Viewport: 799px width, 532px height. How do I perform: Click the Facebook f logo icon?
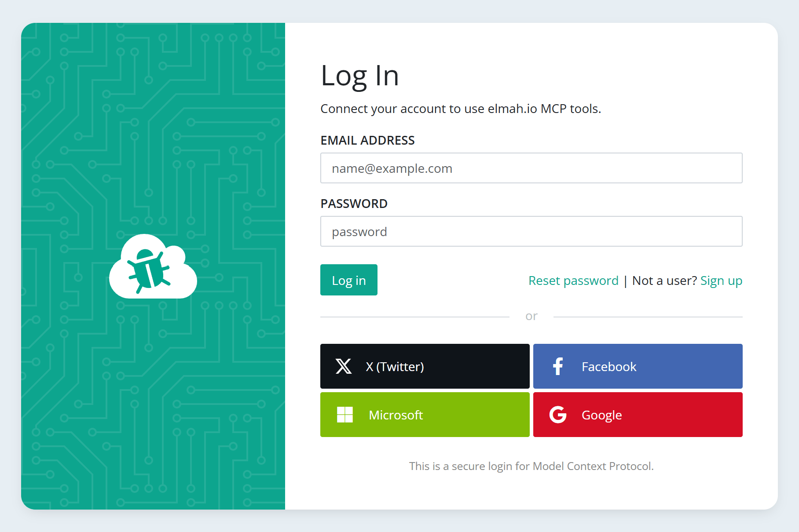558,366
